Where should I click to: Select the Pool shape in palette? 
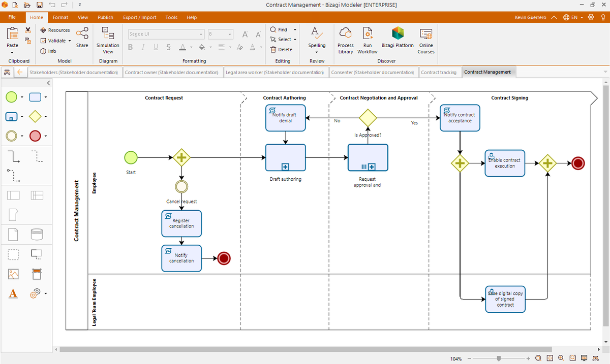(13, 195)
